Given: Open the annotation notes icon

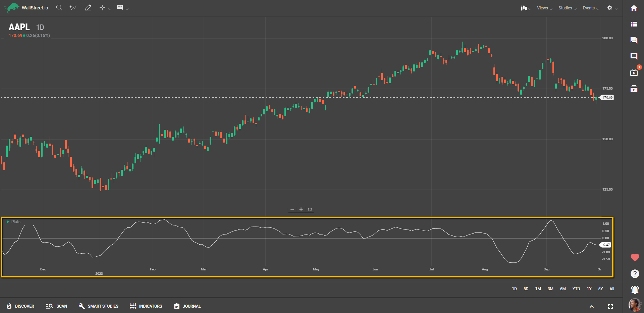Looking at the screenshot, I should click(x=120, y=7).
